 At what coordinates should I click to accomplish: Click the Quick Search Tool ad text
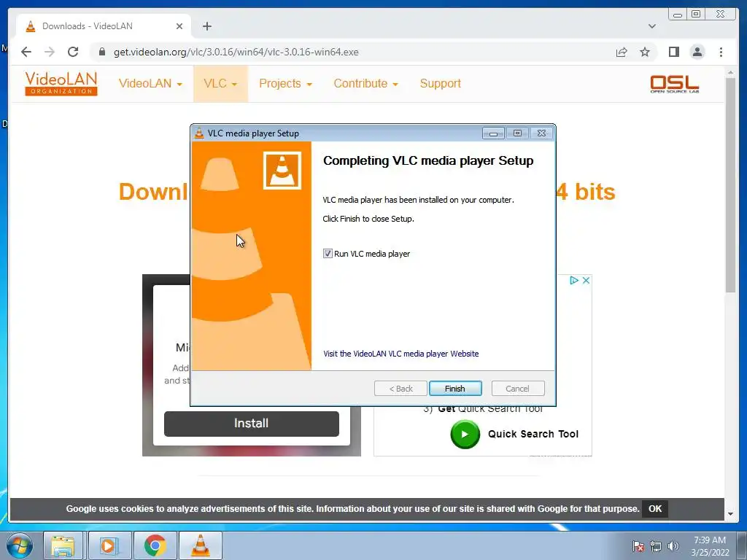point(533,434)
